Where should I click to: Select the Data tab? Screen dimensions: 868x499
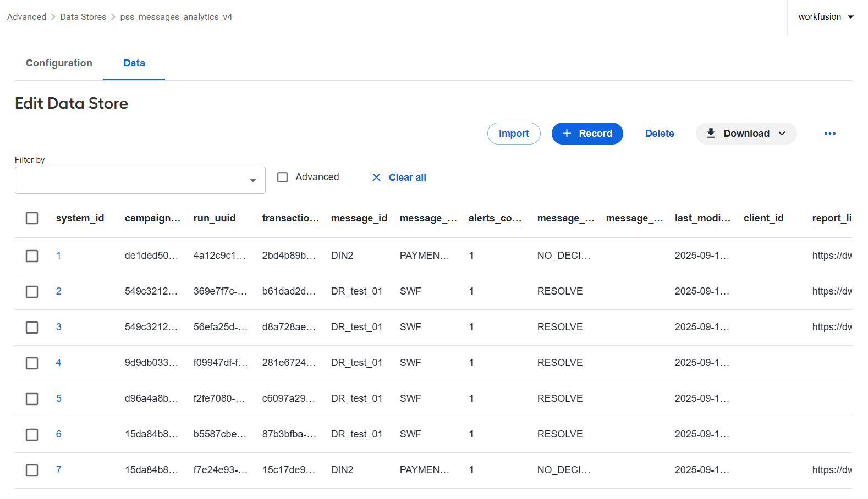(134, 63)
